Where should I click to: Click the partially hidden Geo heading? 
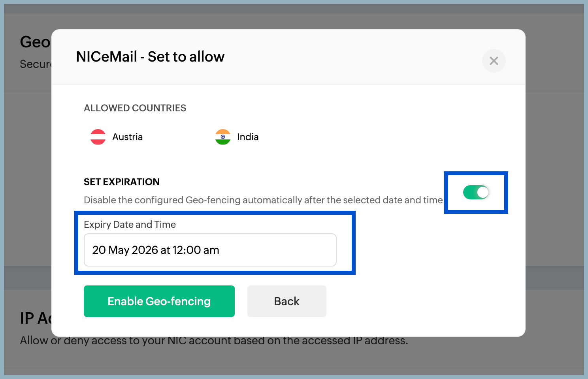(35, 42)
